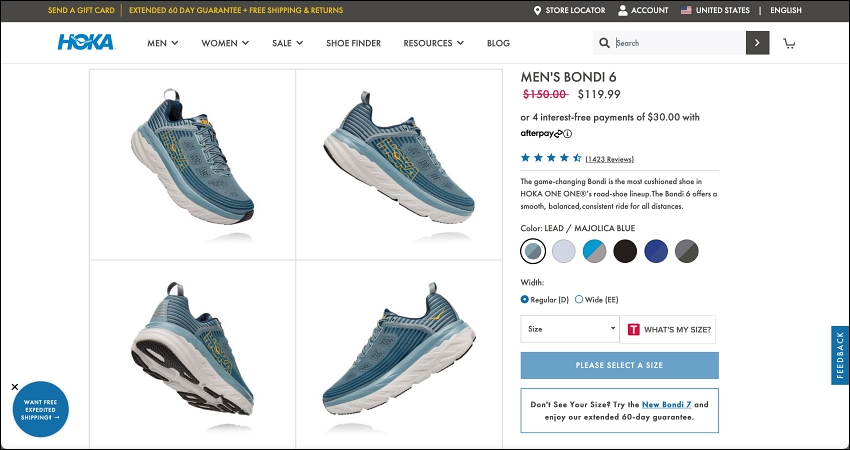This screenshot has width=850, height=450.
Task: Click the afterpay logo
Action: point(541,133)
